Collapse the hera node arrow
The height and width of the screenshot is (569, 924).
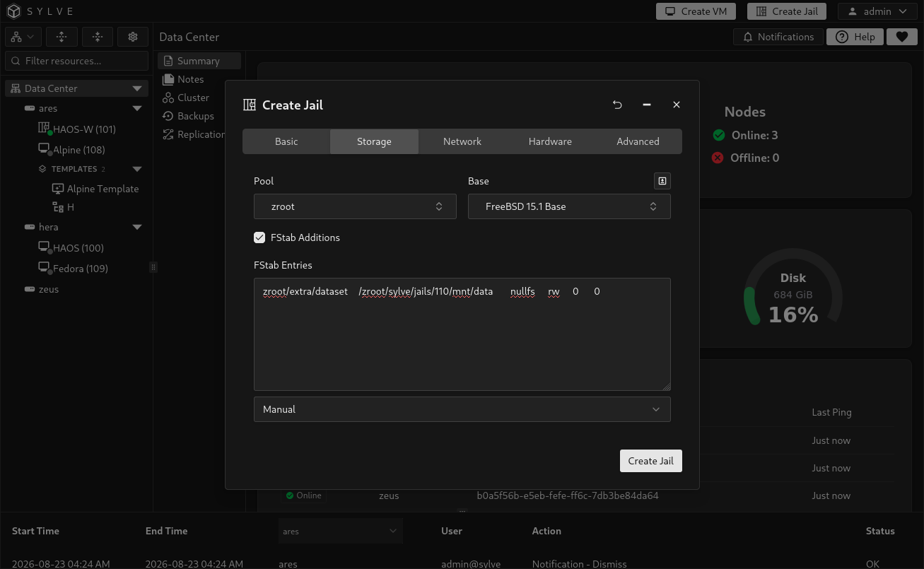point(137,227)
